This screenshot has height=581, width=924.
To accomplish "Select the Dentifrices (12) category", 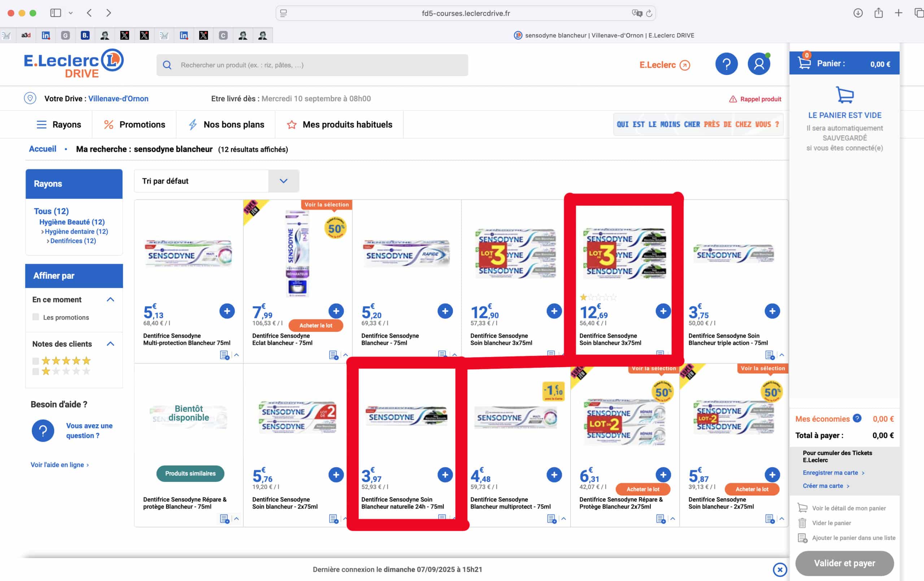I will click(x=73, y=241).
